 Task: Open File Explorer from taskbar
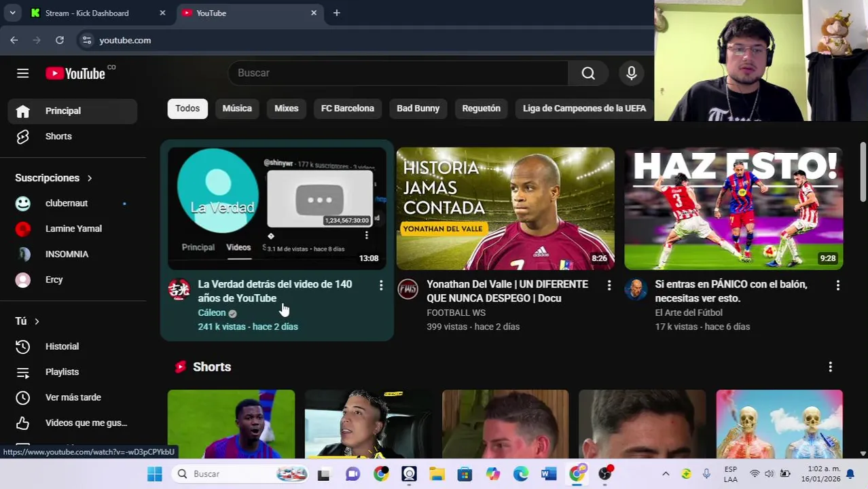click(x=437, y=474)
